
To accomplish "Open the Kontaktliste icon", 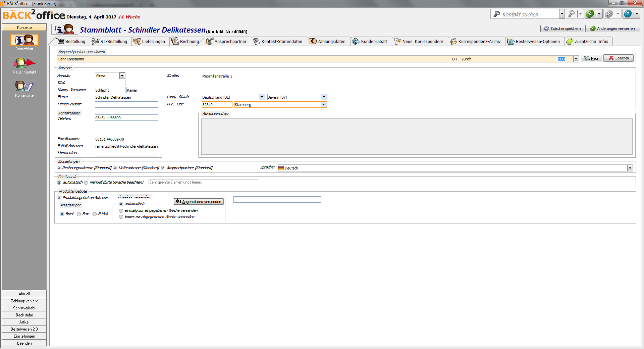I will [x=24, y=86].
